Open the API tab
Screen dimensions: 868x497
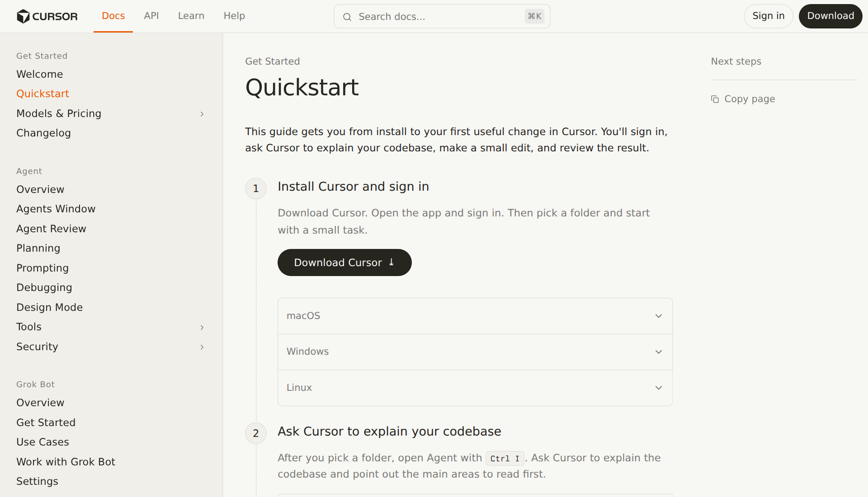151,16
